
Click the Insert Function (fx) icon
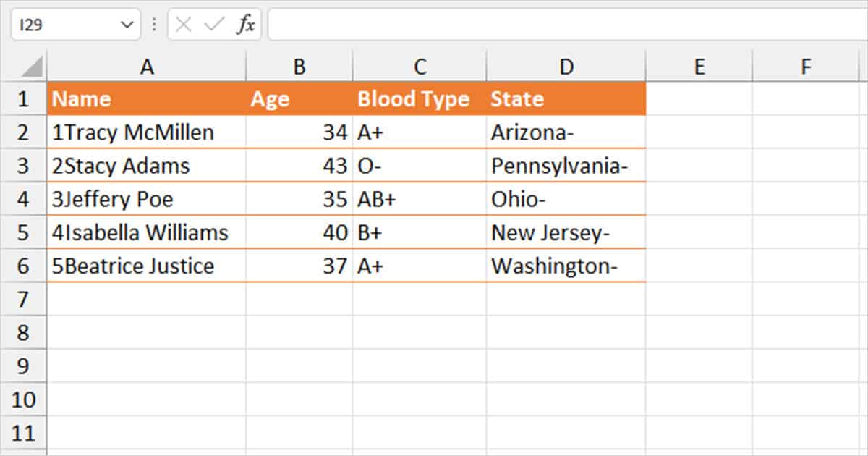point(247,24)
